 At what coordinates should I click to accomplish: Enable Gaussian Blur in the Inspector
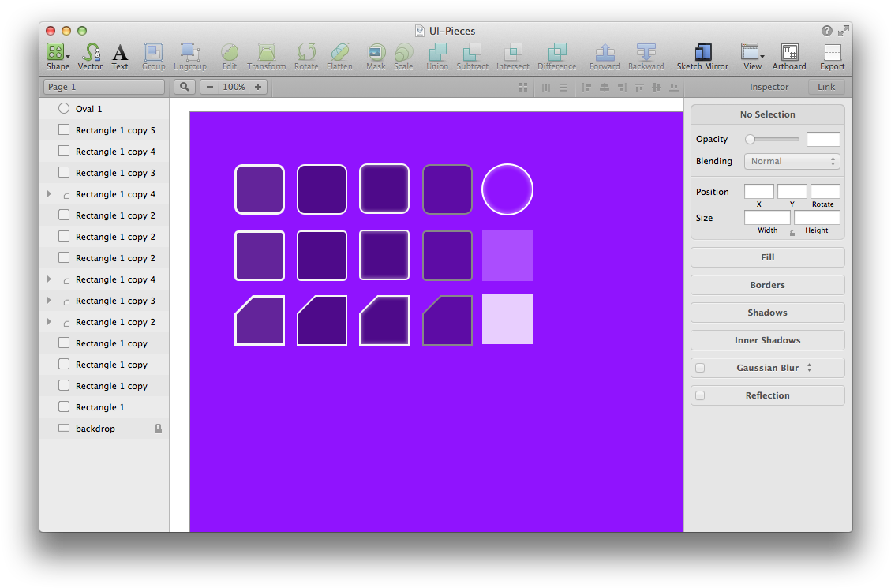click(x=700, y=367)
